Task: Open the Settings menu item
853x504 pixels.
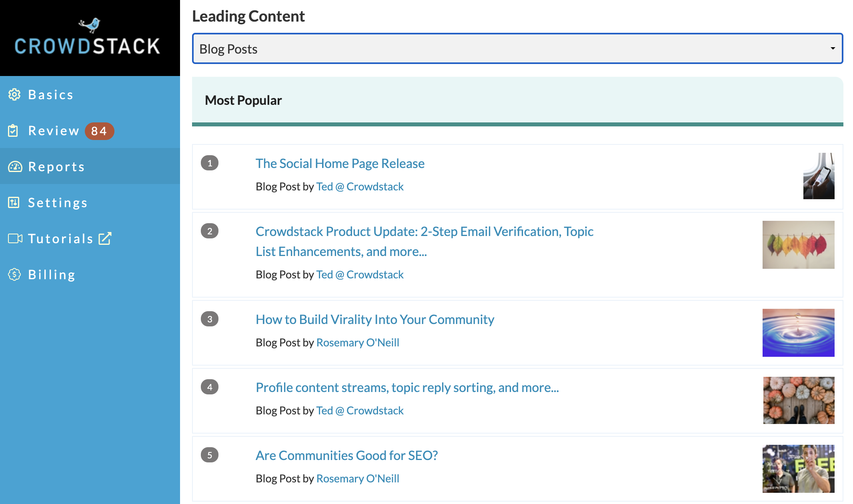Action: pos(90,203)
